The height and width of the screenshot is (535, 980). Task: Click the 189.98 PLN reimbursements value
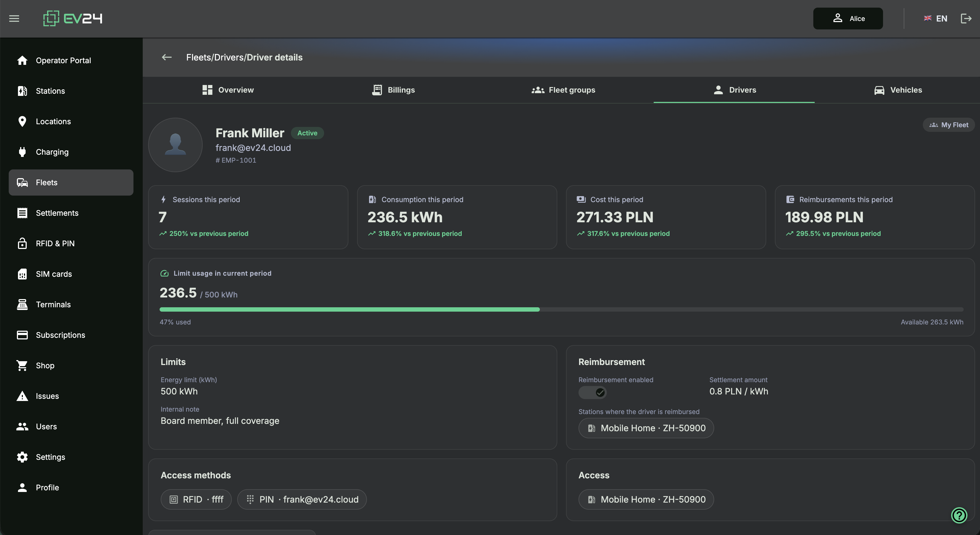824,217
